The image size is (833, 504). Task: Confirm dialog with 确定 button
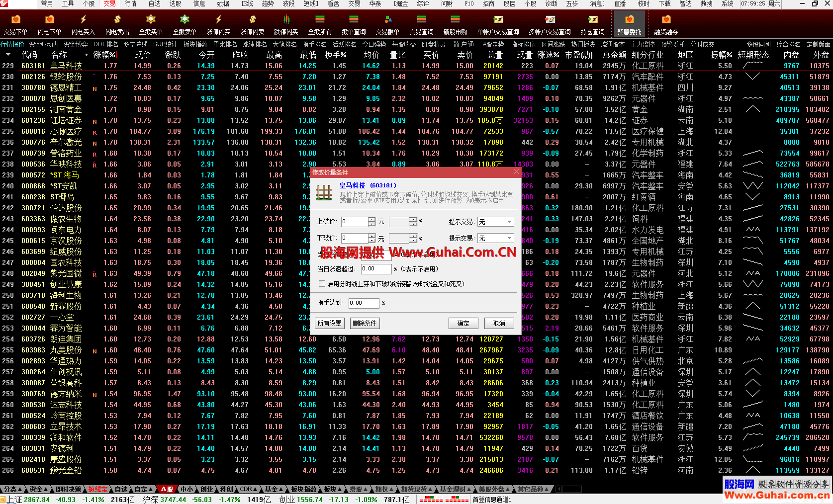click(463, 323)
